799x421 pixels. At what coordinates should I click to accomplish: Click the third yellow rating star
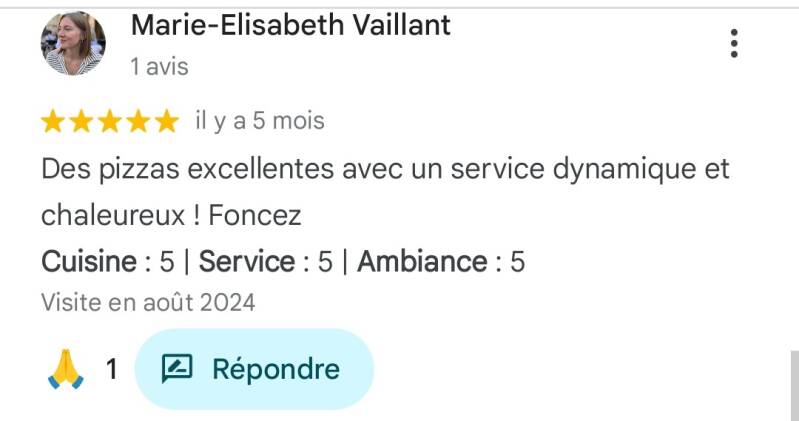click(x=110, y=122)
